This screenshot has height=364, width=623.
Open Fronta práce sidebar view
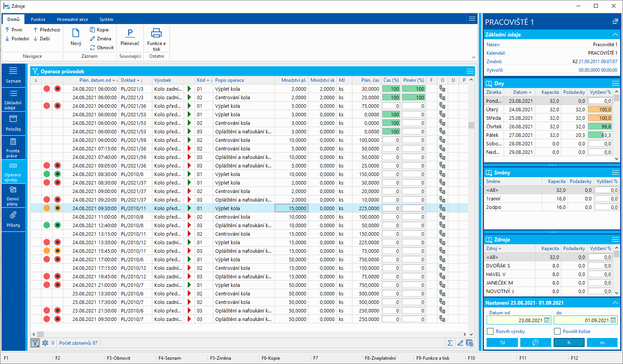pyautogui.click(x=13, y=147)
